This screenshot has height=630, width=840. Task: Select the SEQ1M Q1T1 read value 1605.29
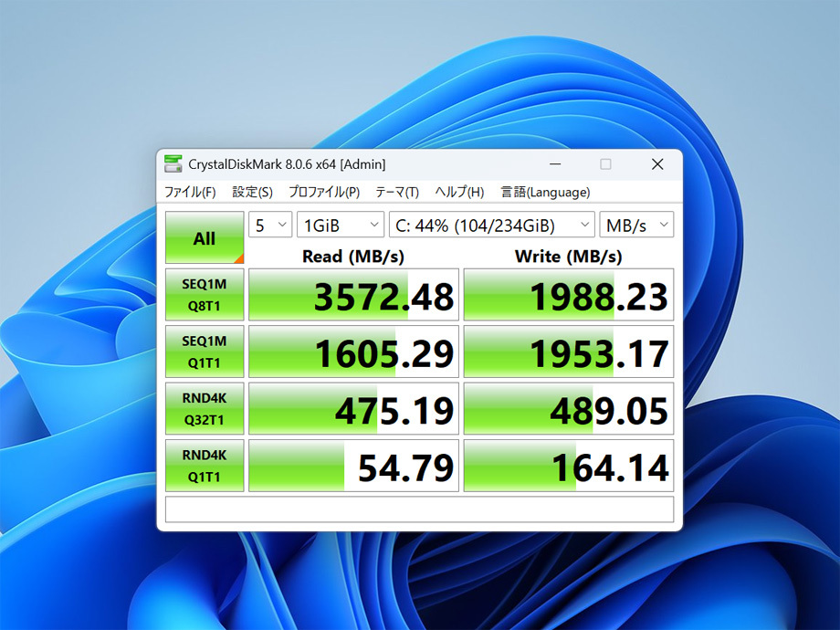353,352
